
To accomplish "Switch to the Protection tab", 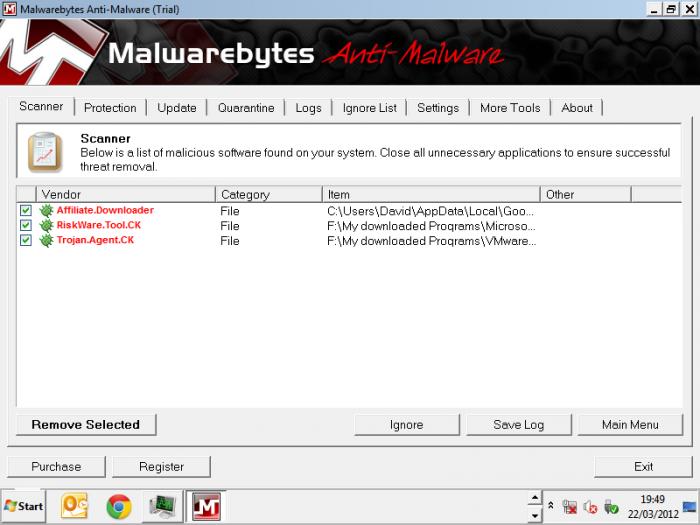I will point(110,108).
